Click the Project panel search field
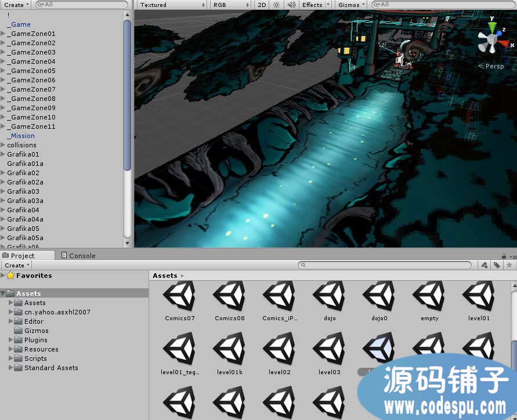Viewport: 517px width, 420px height. (x=385, y=265)
